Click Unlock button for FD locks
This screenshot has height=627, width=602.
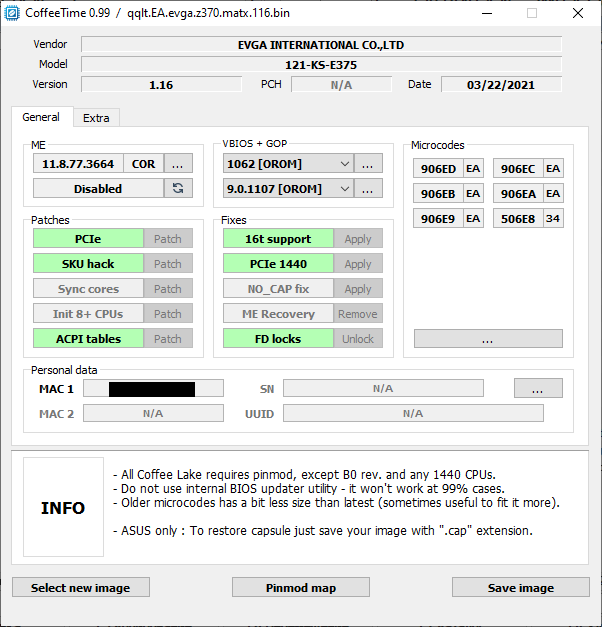pos(358,339)
